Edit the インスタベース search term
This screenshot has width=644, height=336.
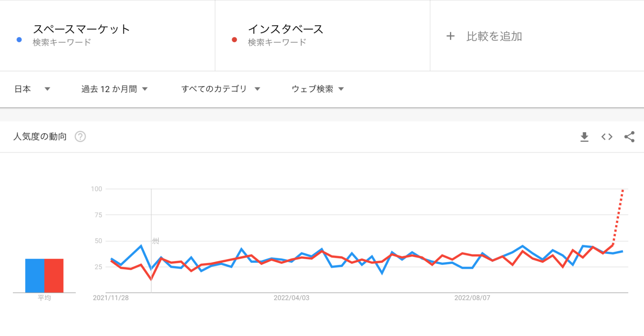point(285,29)
